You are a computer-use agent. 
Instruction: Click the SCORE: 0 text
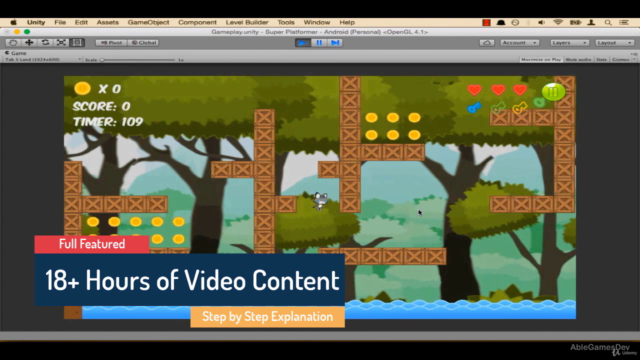(x=101, y=107)
